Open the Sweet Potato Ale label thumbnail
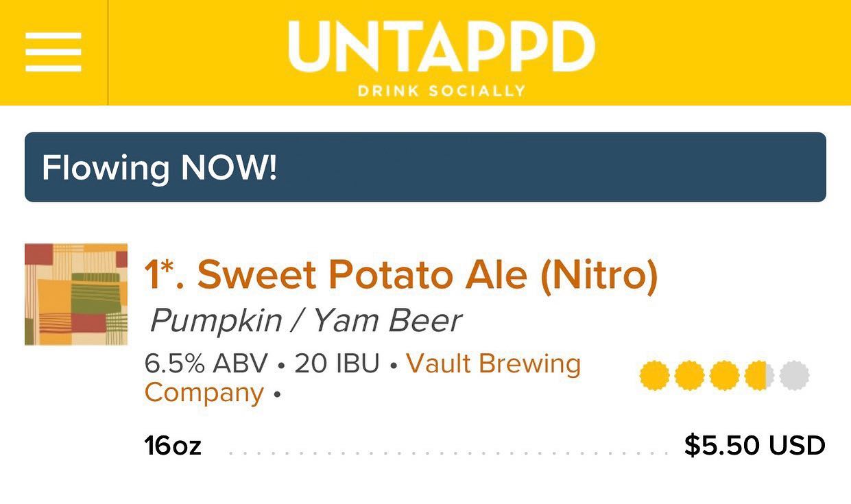The image size is (851, 504). click(76, 294)
